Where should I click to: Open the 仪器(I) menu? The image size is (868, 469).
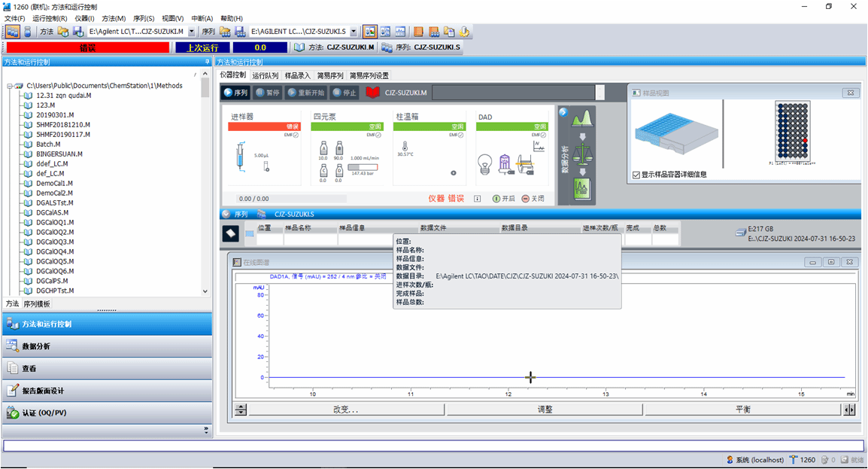[x=84, y=18]
